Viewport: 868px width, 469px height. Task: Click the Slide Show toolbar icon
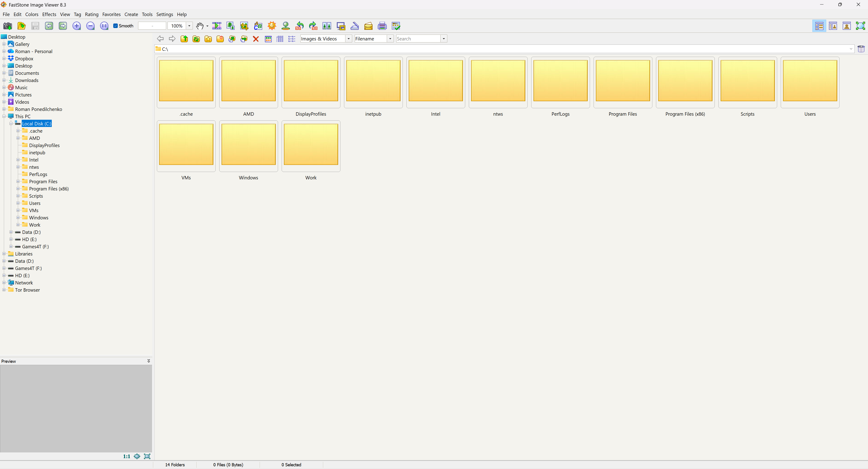217,26
